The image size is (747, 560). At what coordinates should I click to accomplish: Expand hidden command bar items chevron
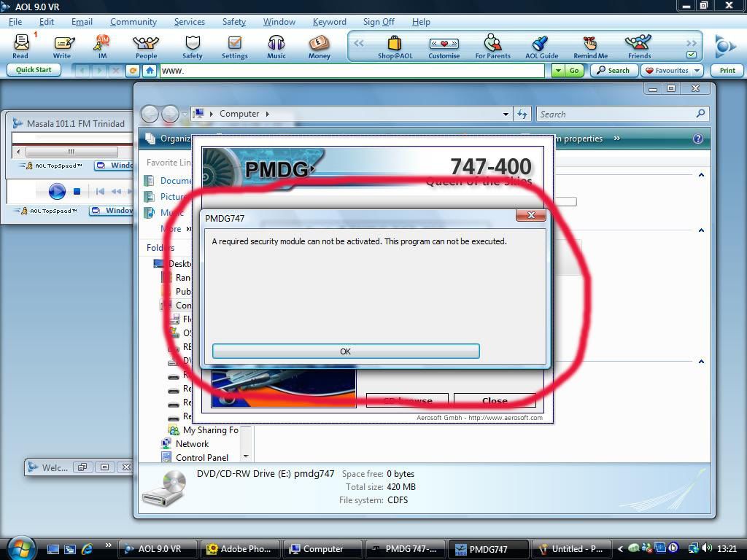pos(617,139)
